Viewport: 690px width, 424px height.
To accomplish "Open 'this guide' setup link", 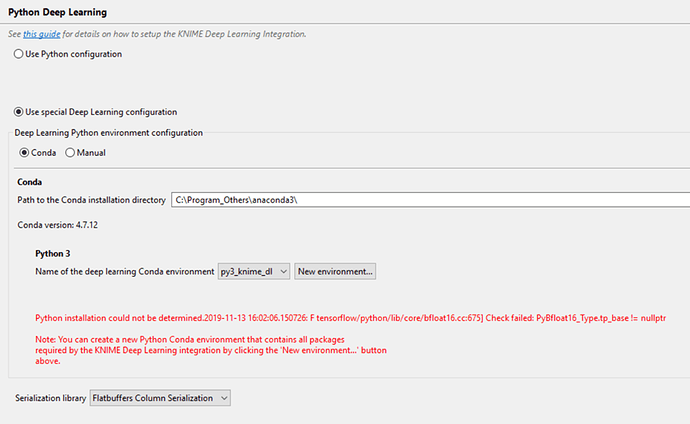I will [41, 34].
